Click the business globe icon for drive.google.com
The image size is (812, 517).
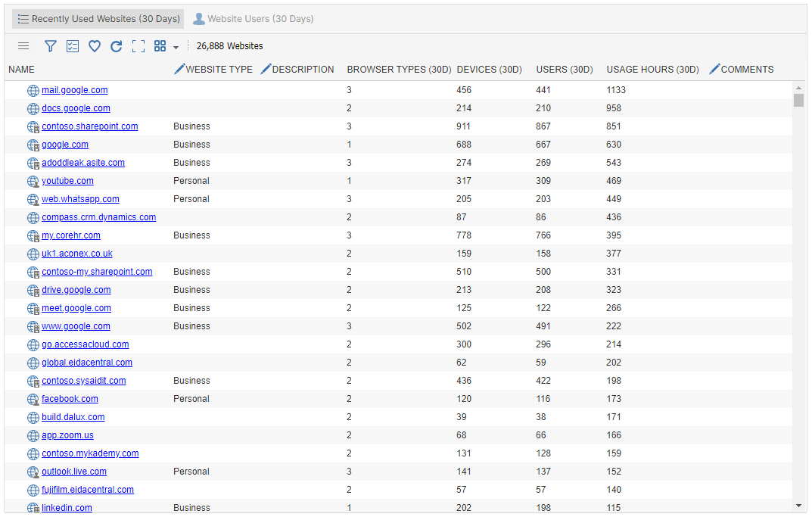[33, 290]
